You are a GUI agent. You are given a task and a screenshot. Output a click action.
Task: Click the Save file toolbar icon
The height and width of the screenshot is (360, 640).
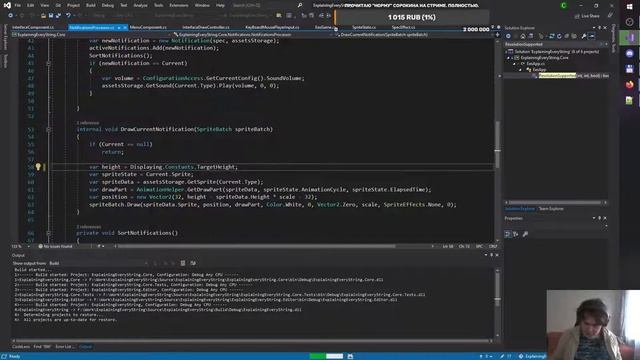pos(51,16)
